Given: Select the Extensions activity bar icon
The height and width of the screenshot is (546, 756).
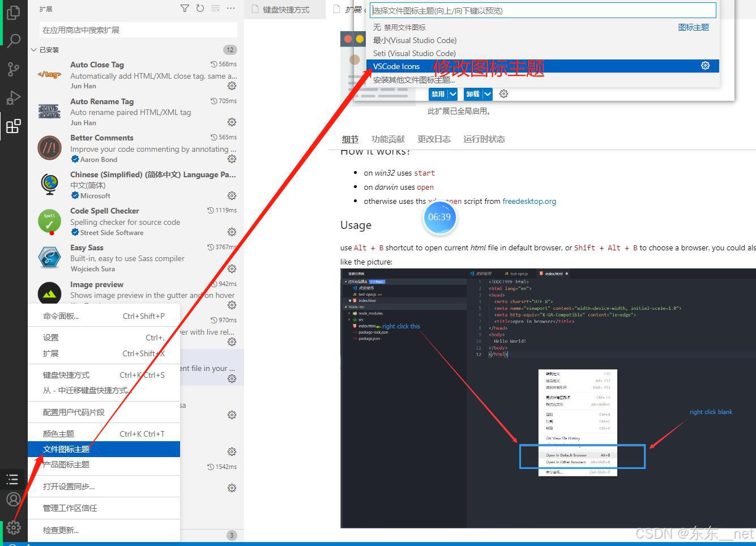Looking at the screenshot, I should 13,126.
